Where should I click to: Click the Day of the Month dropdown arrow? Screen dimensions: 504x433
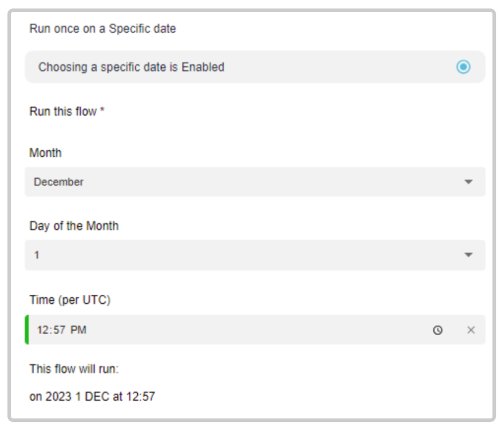click(x=468, y=255)
